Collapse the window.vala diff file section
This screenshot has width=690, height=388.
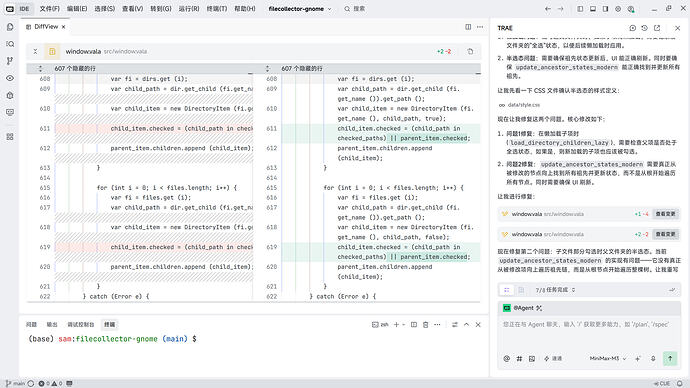pos(35,51)
